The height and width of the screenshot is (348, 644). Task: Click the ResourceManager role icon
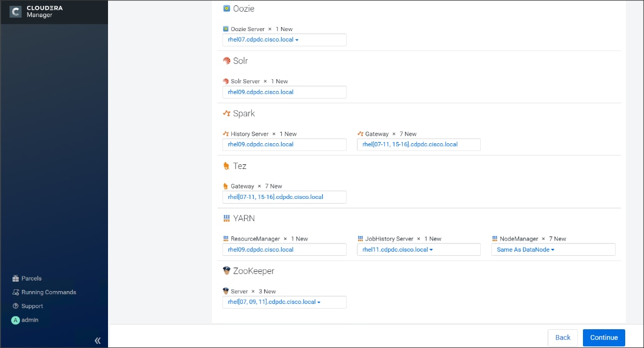pos(225,238)
